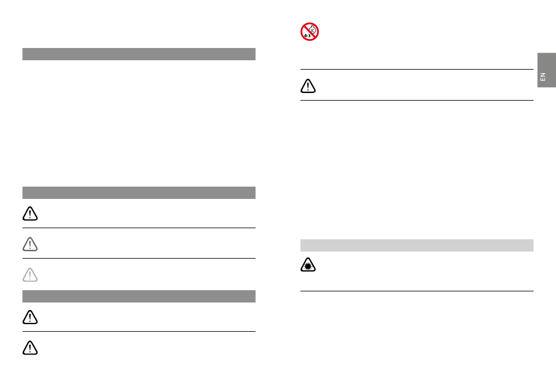Click the faded light-gray warning triangle icon
The width and height of the screenshot is (556, 392).
point(30,274)
